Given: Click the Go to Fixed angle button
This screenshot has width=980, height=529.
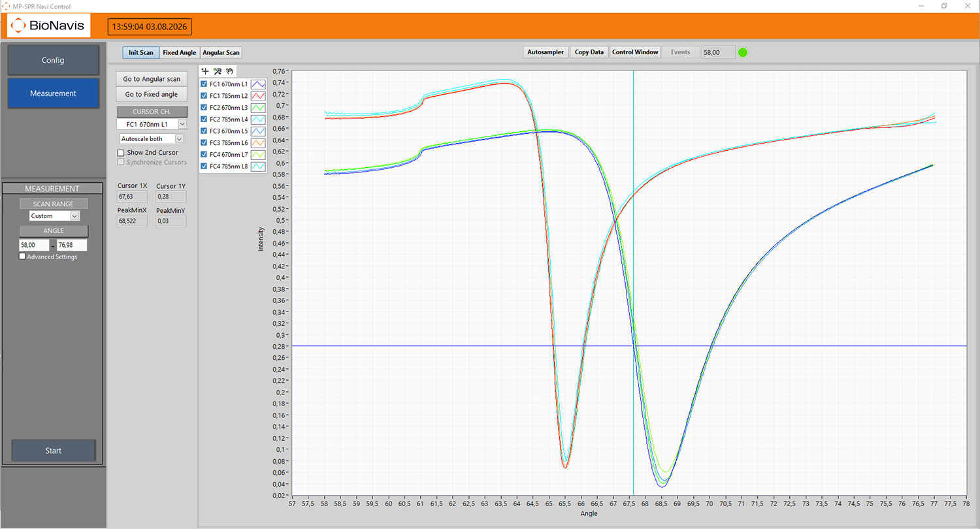Looking at the screenshot, I should (x=152, y=94).
